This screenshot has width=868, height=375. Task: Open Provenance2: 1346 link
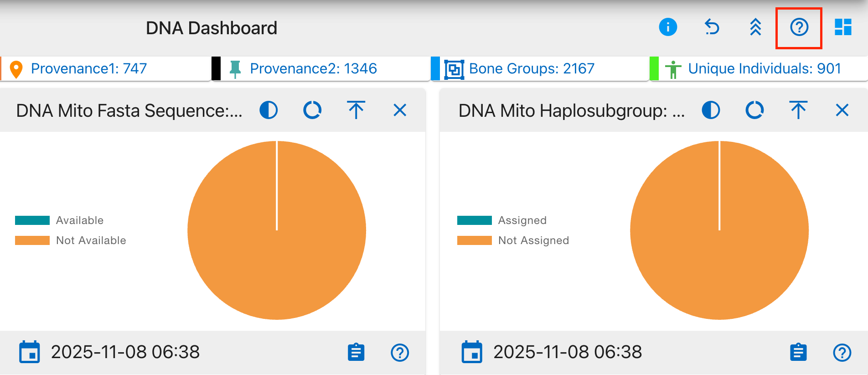313,68
